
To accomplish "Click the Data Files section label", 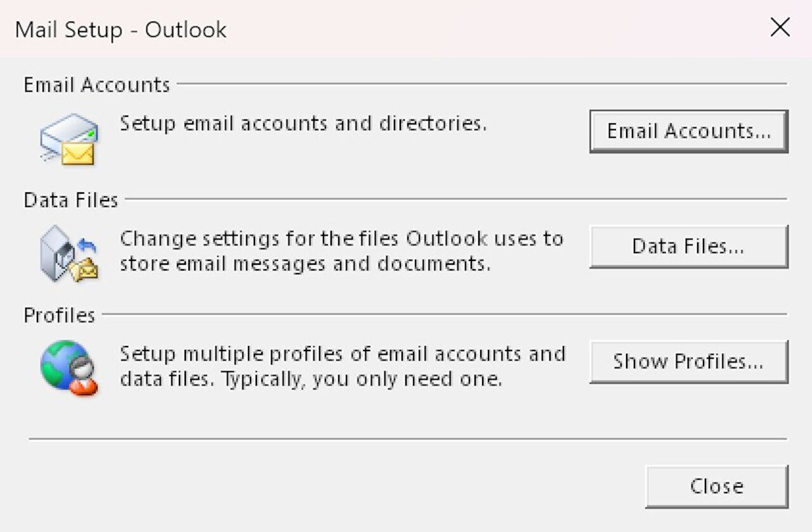I will pos(70,200).
